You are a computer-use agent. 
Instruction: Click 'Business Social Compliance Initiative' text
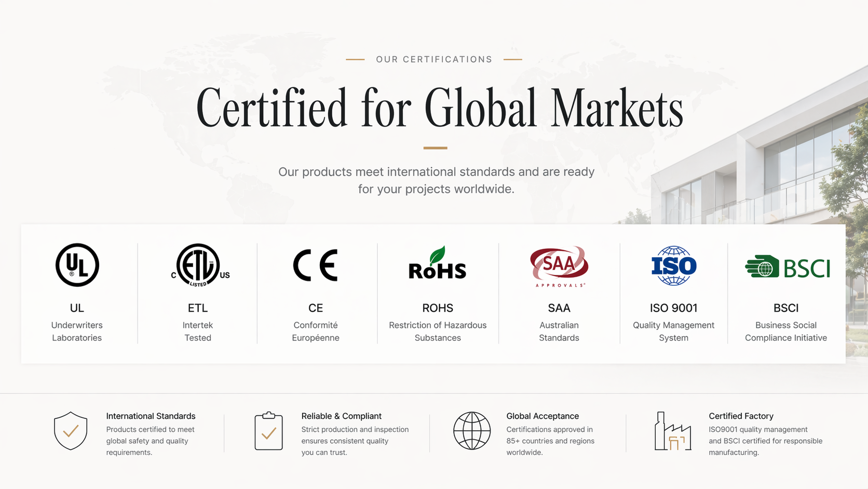point(786,332)
